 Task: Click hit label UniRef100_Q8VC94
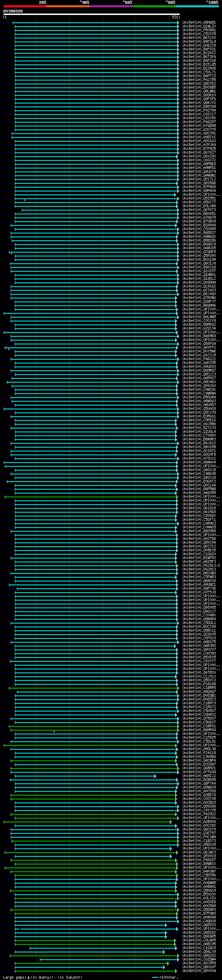click(199, 543)
